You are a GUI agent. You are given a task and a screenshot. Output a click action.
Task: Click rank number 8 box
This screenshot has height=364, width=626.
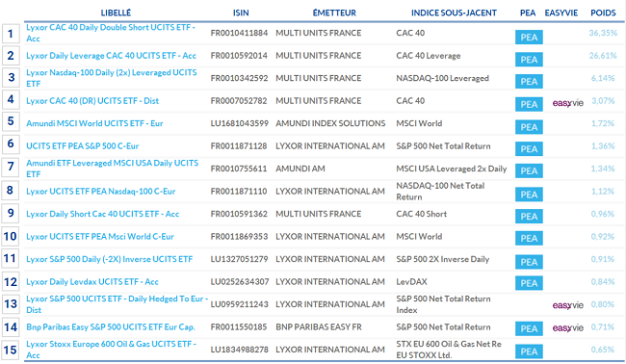click(11, 191)
